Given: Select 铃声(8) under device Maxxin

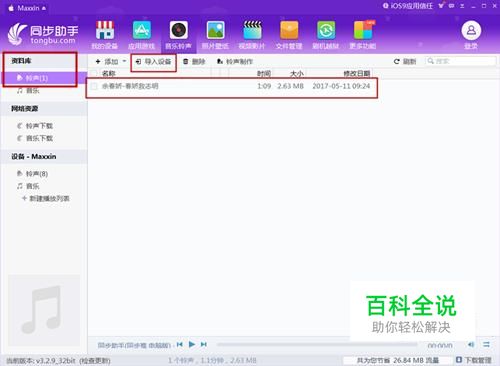Looking at the screenshot, I should point(32,174).
